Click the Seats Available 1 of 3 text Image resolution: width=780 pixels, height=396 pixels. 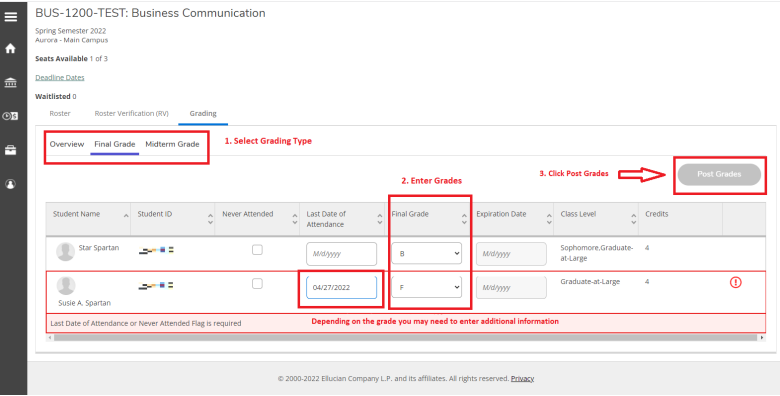click(71, 59)
